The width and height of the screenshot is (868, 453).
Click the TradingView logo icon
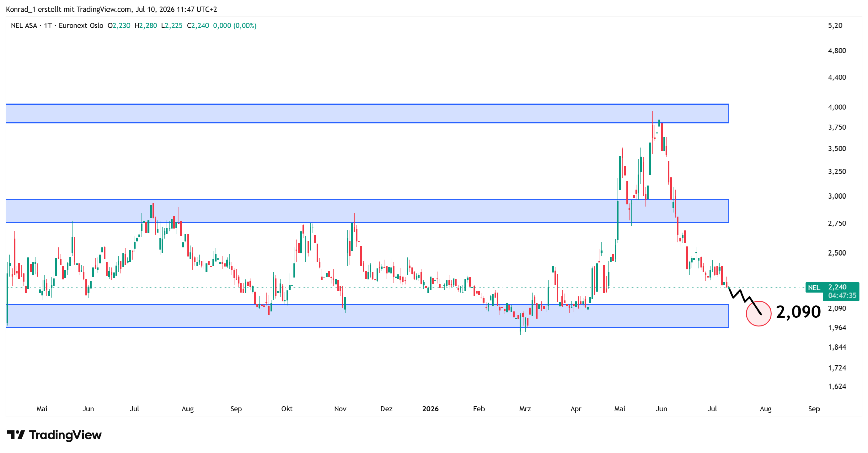click(x=16, y=434)
